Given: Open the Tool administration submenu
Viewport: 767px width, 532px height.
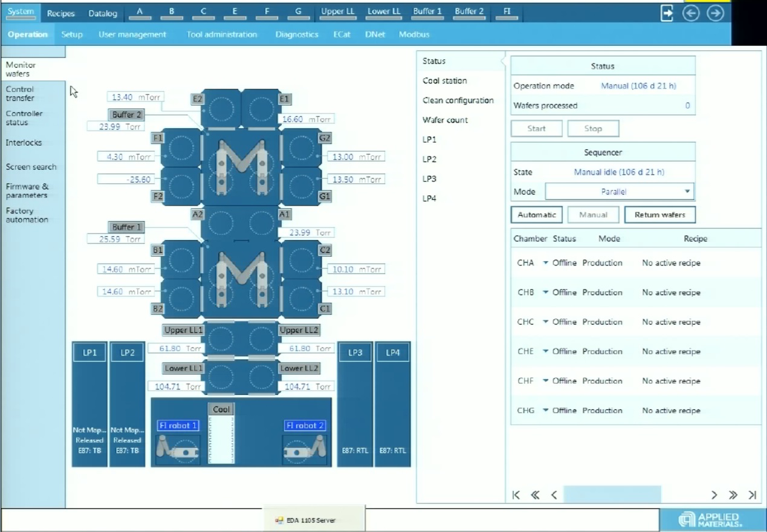Looking at the screenshot, I should pos(222,34).
